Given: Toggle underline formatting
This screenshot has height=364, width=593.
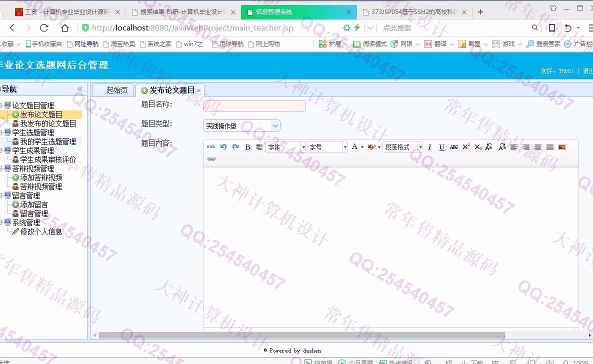Looking at the screenshot, I should (x=441, y=147).
